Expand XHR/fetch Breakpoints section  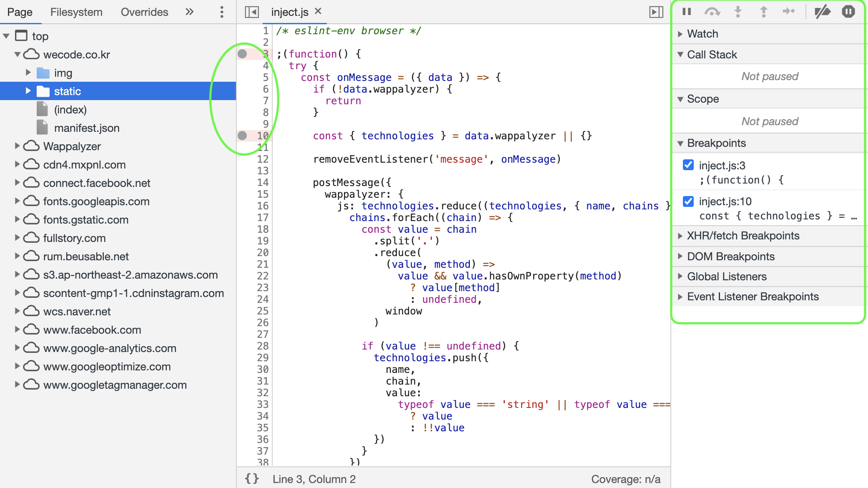(x=743, y=236)
